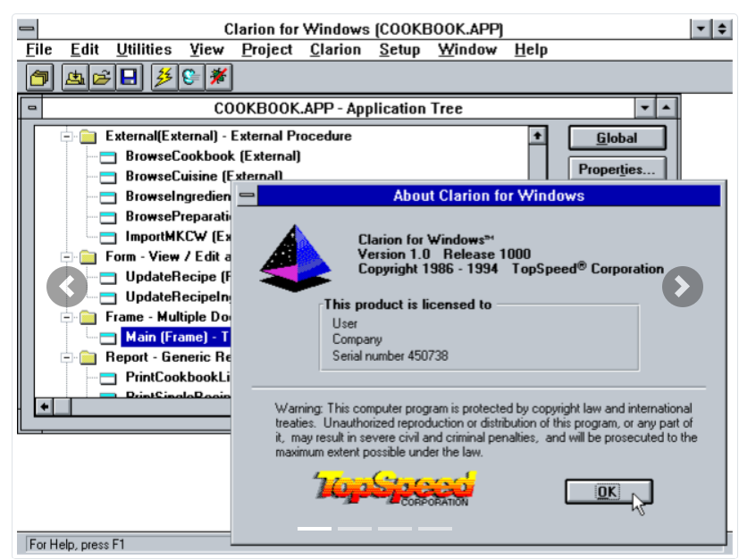Click the folder icon beside Form - View / Edit

pos(88,257)
